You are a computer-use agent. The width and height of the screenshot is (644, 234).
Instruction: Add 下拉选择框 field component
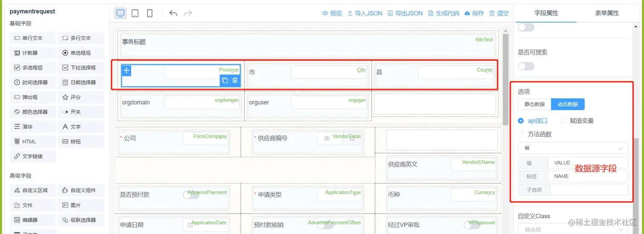coord(81,67)
